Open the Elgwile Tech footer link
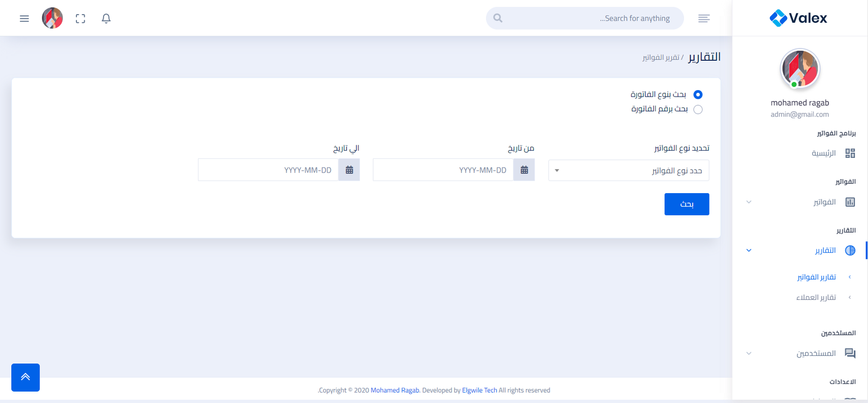 (x=479, y=390)
